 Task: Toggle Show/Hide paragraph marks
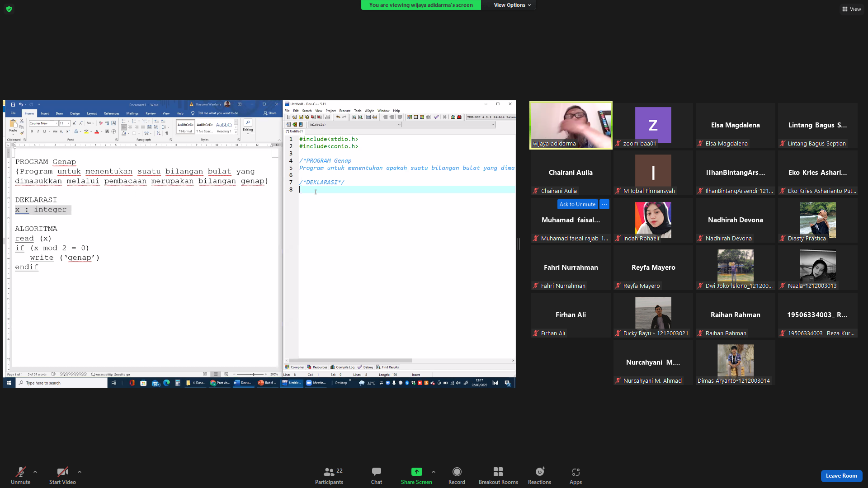coord(167,133)
